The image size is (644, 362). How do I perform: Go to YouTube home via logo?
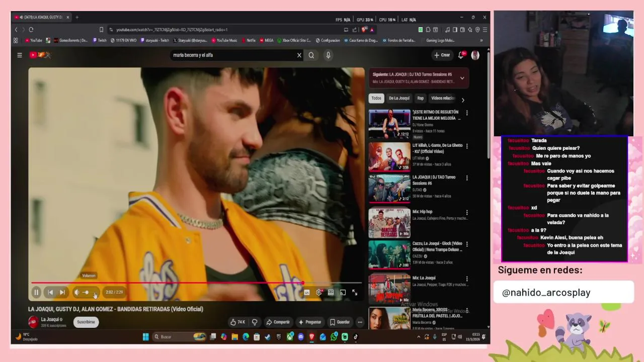40,55
